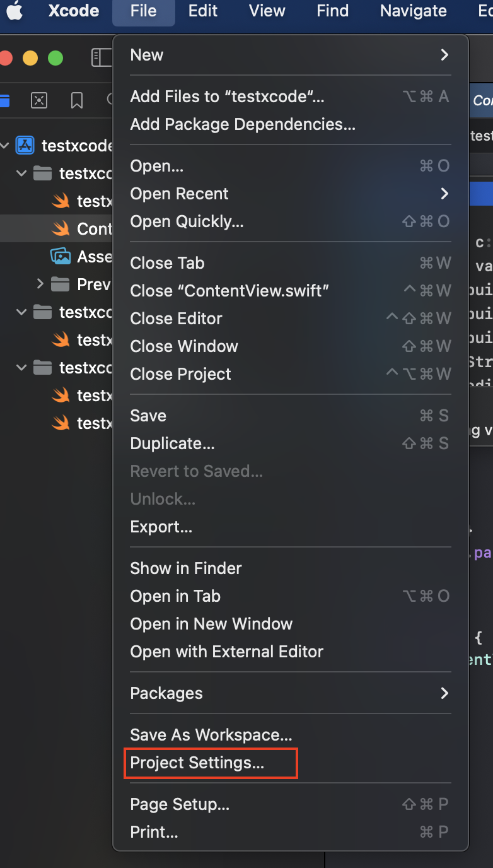Close the open File menu
Viewport: 493px width, 868px height.
click(144, 11)
